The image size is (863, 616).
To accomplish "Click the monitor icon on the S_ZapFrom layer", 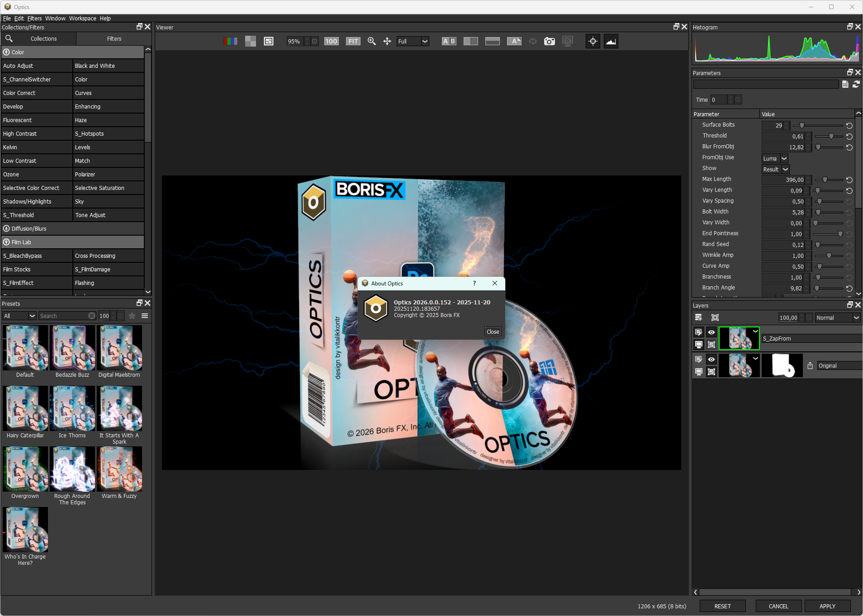I will (699, 345).
